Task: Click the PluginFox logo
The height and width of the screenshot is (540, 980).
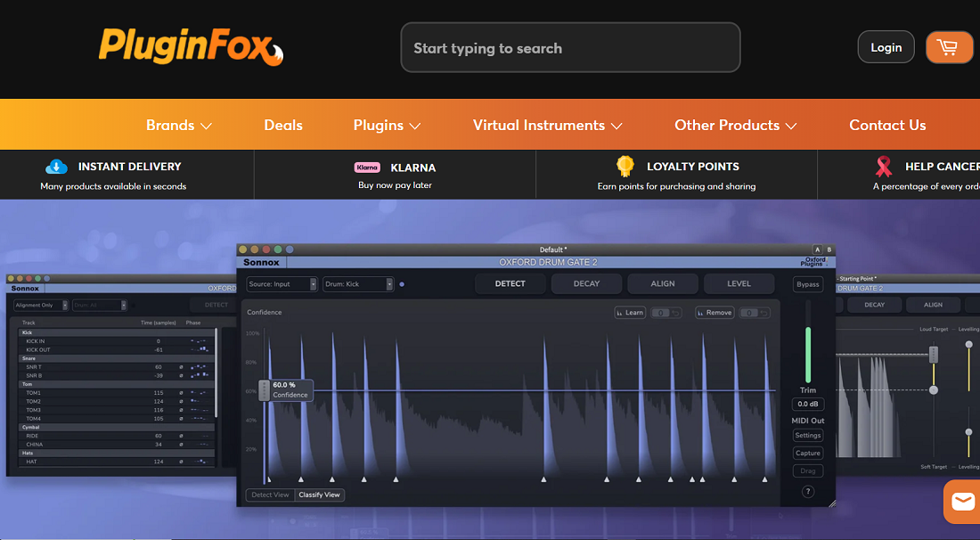Action: coord(191,46)
